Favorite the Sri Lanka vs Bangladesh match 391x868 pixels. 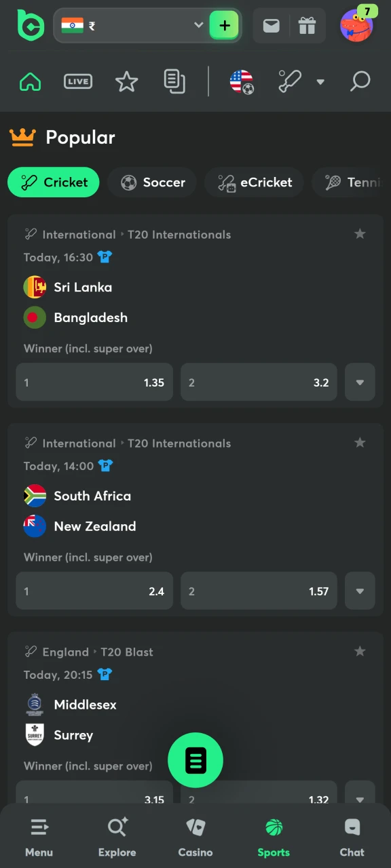pos(360,234)
